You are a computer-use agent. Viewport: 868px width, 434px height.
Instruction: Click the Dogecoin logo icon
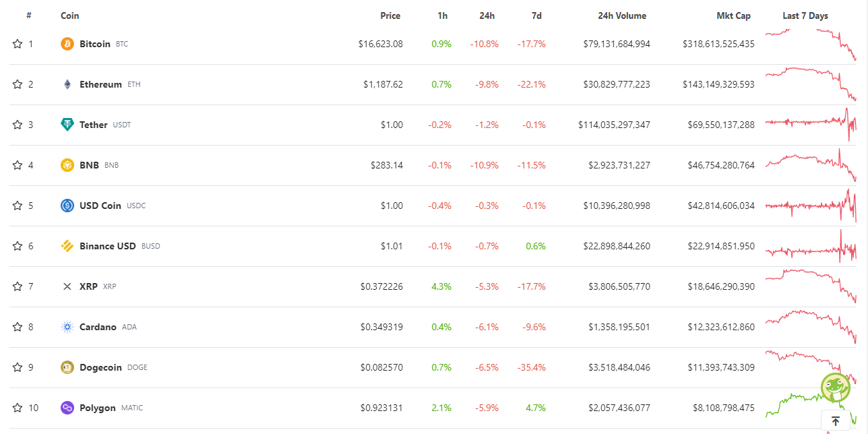[x=67, y=367]
